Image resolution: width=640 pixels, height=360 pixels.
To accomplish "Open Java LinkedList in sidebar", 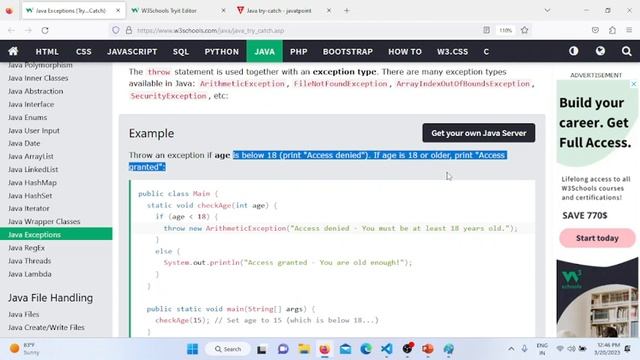I will point(33,169).
